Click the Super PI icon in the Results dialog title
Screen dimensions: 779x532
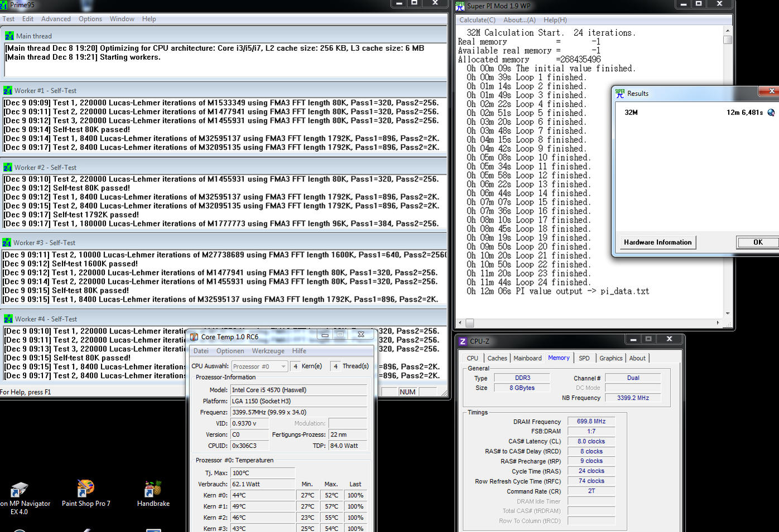[x=619, y=93]
